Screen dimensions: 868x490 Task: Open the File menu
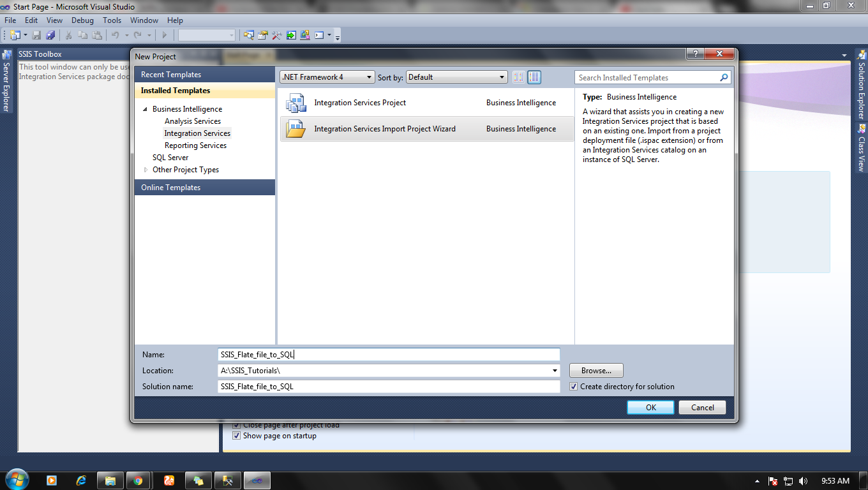(x=10, y=20)
